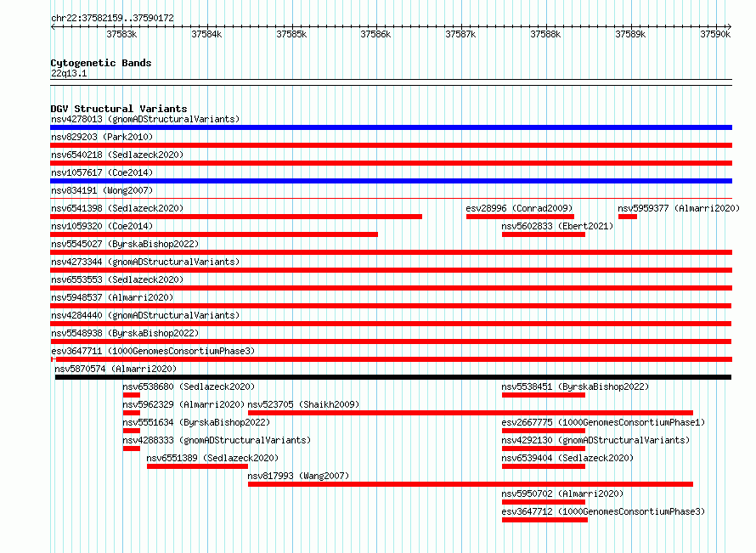Image resolution: width=756 pixels, height=553 pixels.
Task: Click the red bar under nsv1059320
Action: coord(214,234)
